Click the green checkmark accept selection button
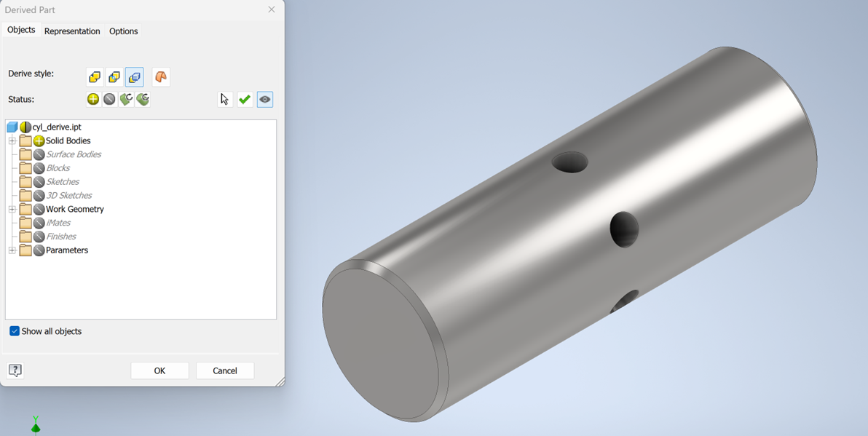Image resolution: width=868 pixels, height=436 pixels. click(245, 100)
